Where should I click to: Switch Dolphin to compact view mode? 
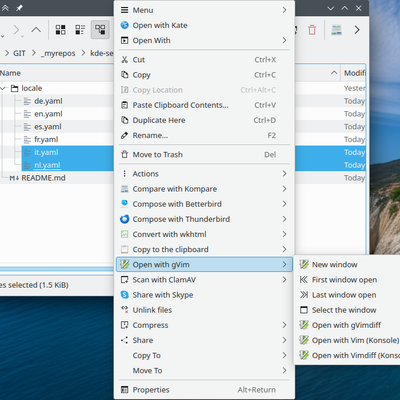pos(80,30)
